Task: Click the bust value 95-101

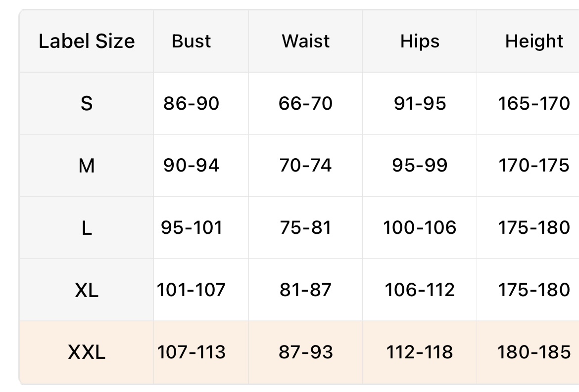Action: coord(192,228)
